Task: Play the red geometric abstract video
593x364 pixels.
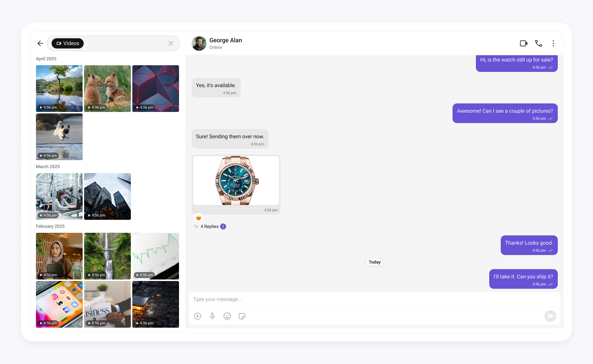Action: pyautogui.click(x=156, y=89)
